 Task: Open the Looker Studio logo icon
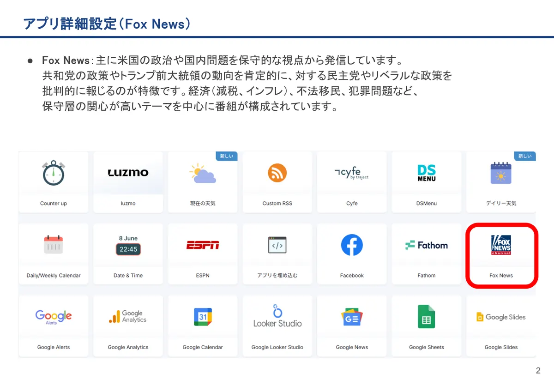277,316
